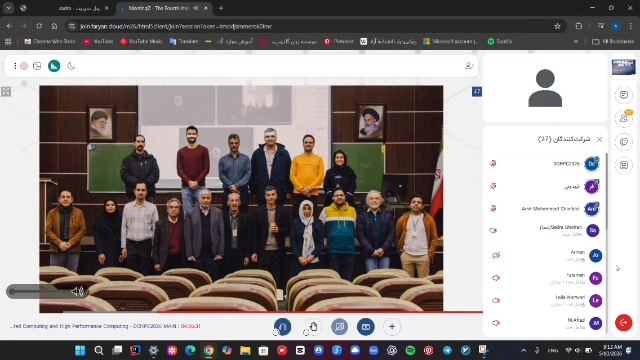The image size is (640, 360).
Task: Click the teal connection status chart icon
Action: [x=54, y=66]
